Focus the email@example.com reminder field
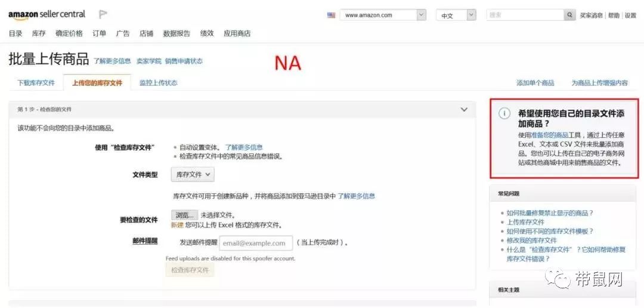Screen dimensions: 644x308 [x=256, y=243]
